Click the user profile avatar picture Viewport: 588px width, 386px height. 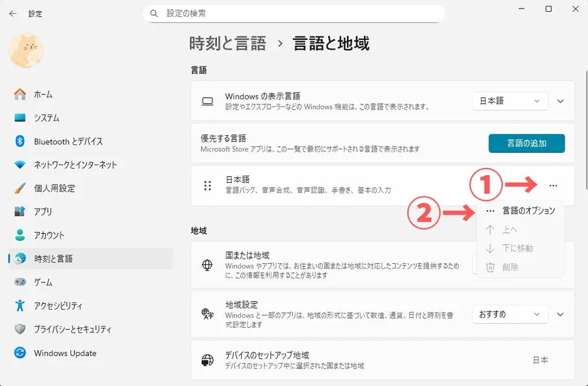pos(26,50)
